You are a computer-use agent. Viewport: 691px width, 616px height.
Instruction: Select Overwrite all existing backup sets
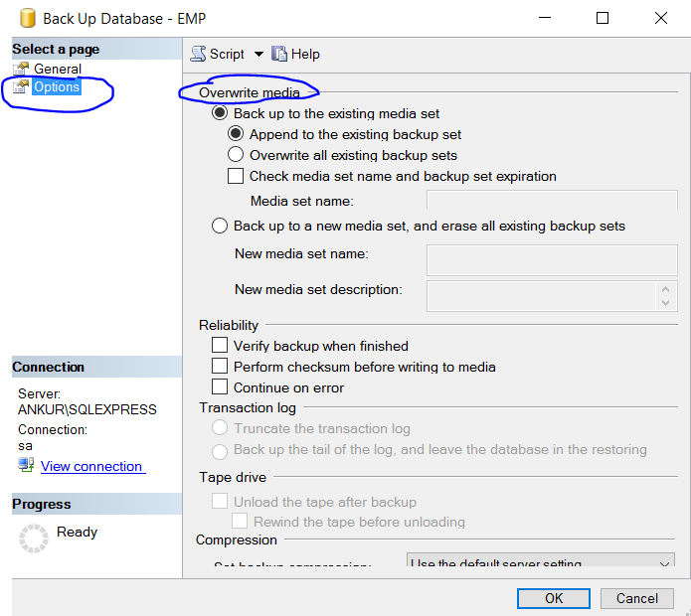(x=236, y=155)
